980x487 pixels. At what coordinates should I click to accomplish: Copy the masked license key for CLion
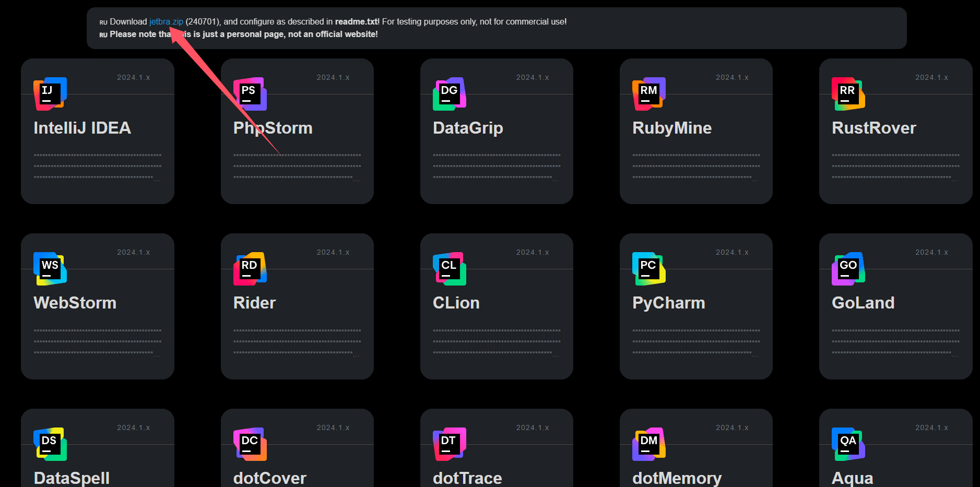tap(497, 342)
